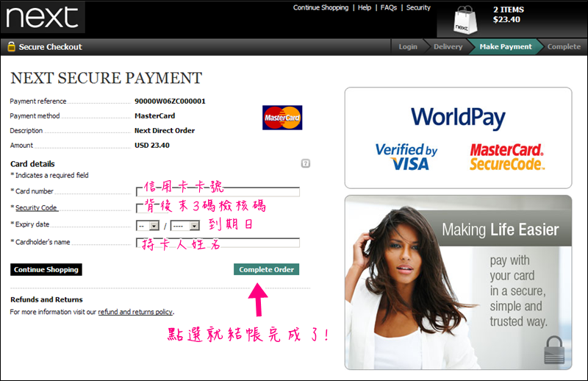The height and width of the screenshot is (381, 588).
Task: Click payment reference 90000W06ZC000001
Action: pos(170,101)
